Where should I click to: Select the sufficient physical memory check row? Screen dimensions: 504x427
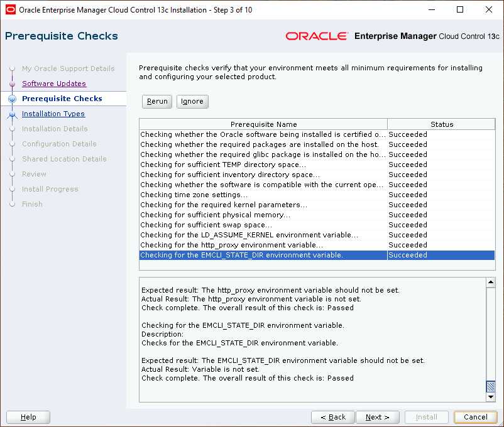click(x=317, y=215)
